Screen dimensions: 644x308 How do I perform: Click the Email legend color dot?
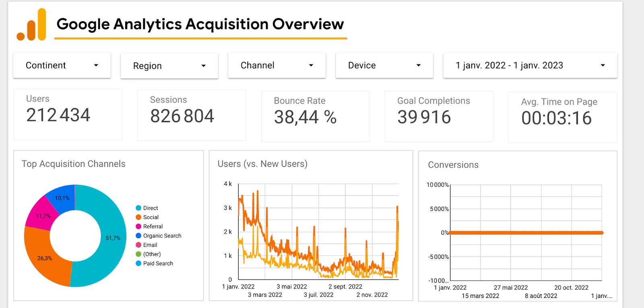138,245
